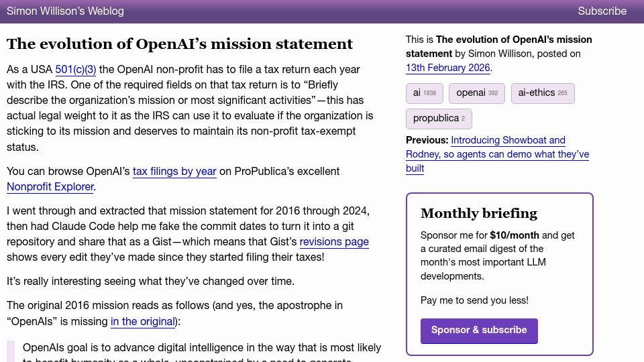
Task: Click the quote starting 'OpenAIs goal is to advance'
Action: (202, 352)
